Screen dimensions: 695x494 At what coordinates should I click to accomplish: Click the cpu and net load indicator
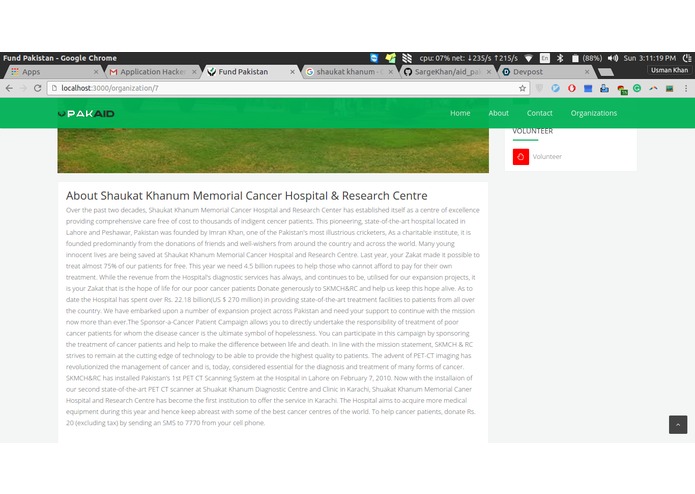[x=469, y=58]
